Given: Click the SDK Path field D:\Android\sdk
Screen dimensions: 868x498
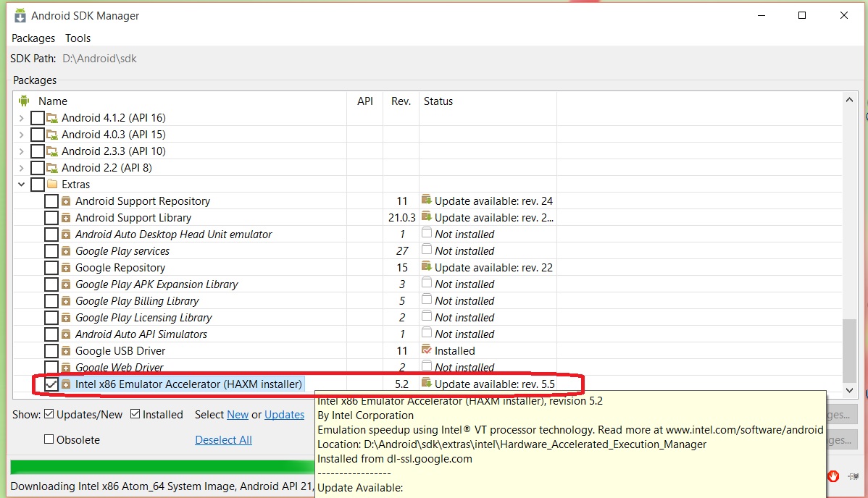Looking at the screenshot, I should coord(100,59).
